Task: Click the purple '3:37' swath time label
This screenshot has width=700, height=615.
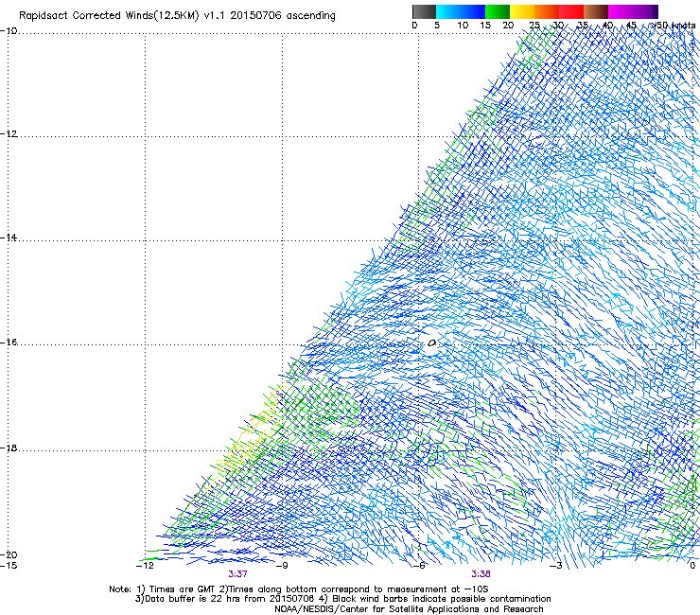Action: click(238, 574)
